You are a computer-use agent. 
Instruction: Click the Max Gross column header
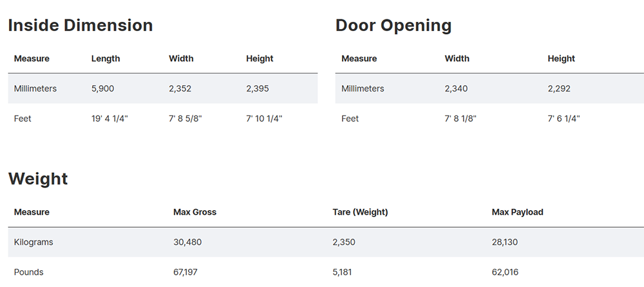coord(194,212)
